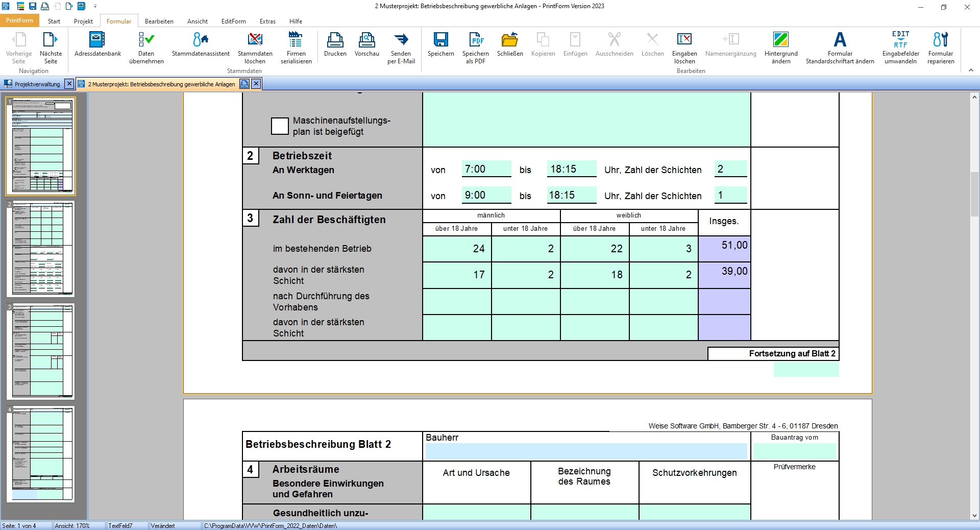This screenshot has height=530, width=980.
Task: Click the vertical scrollbar down arrow
Action: (974, 516)
